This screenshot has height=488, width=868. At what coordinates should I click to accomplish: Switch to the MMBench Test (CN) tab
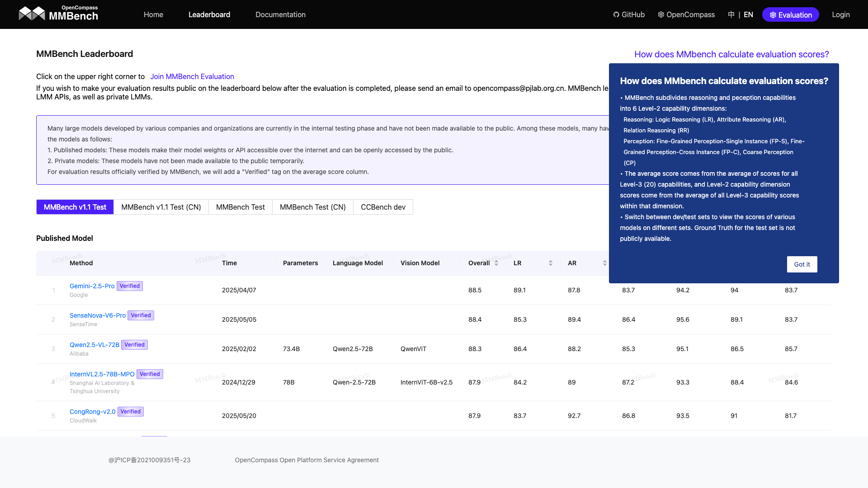coord(313,207)
